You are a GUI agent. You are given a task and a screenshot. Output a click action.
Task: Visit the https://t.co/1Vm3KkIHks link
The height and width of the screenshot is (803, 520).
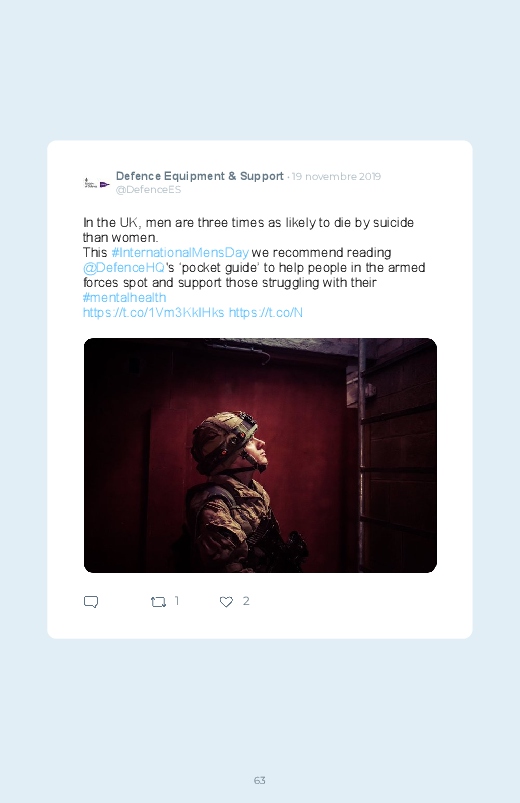(x=154, y=312)
